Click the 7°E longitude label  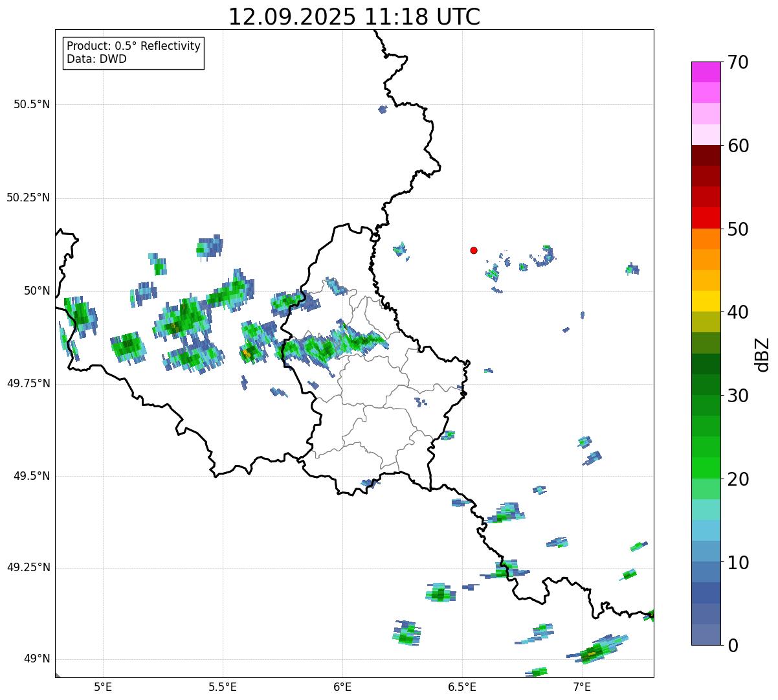coord(581,687)
